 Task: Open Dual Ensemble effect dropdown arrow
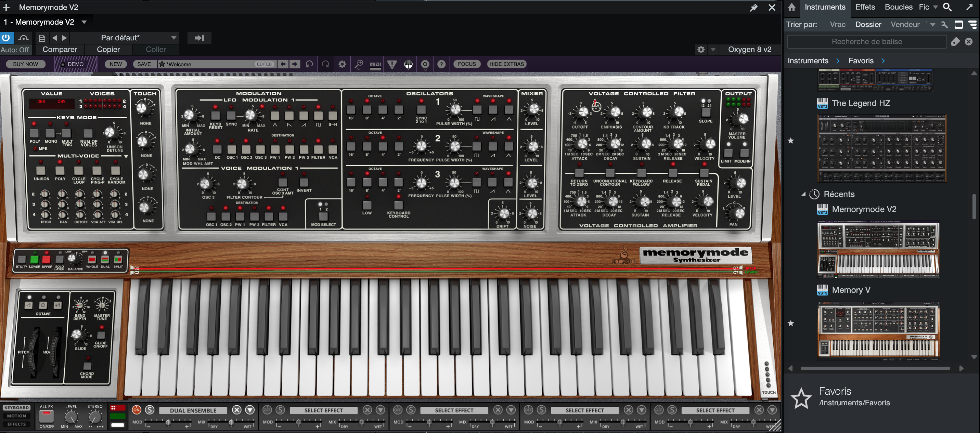(x=249, y=409)
